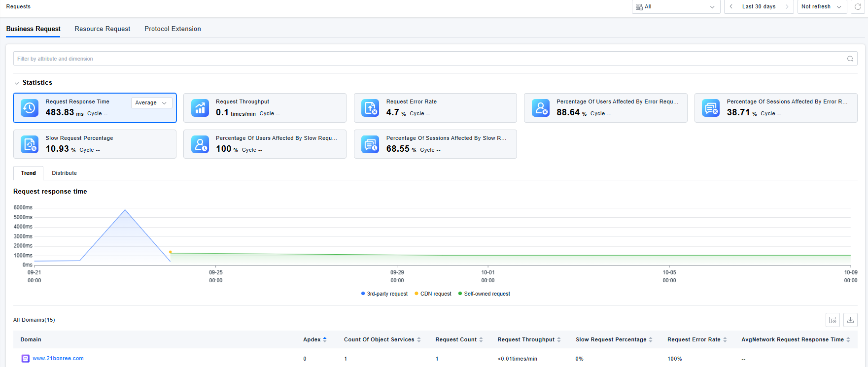Click the search icon in filter bar
This screenshot has width=868, height=367.
[850, 59]
